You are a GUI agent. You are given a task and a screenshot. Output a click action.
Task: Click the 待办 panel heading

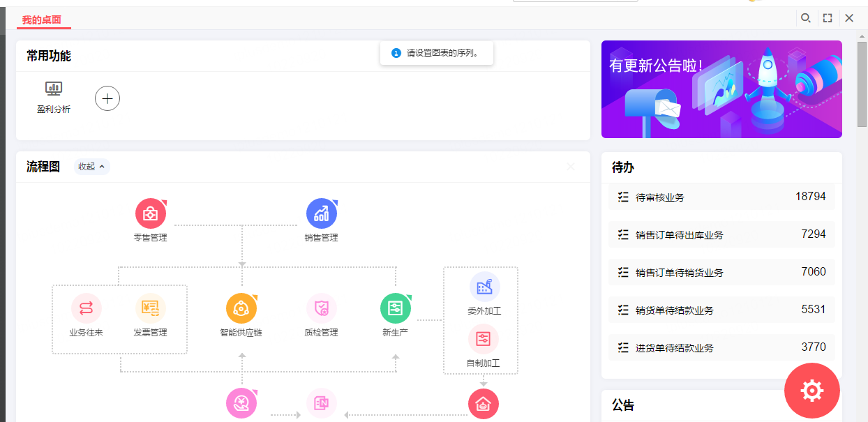[x=623, y=167]
